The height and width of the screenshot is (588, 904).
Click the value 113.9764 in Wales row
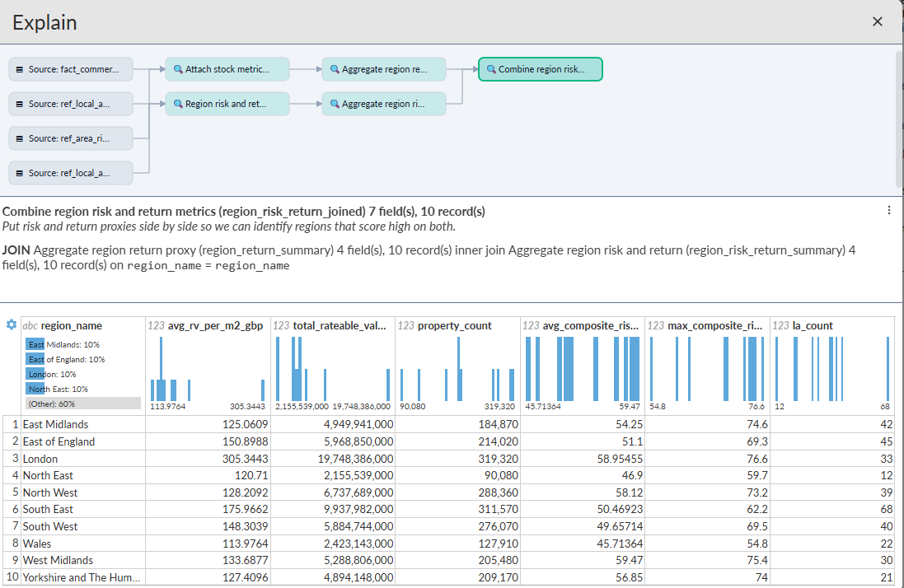tap(208, 544)
